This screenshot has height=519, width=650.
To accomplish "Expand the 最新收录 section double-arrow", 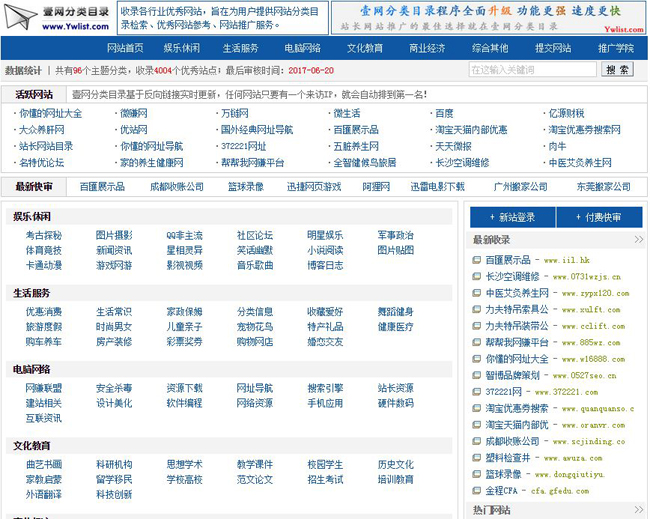I will [638, 240].
